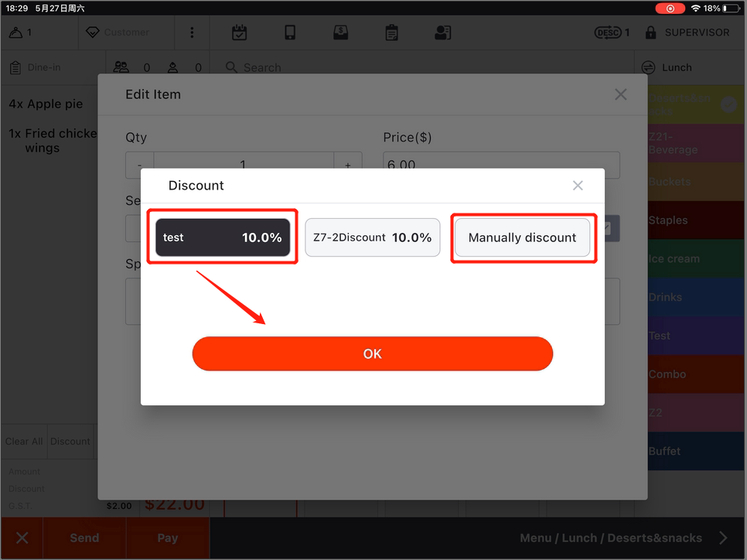Open the three-dot more options menu
Screen dimensions: 747x560
(192, 32)
